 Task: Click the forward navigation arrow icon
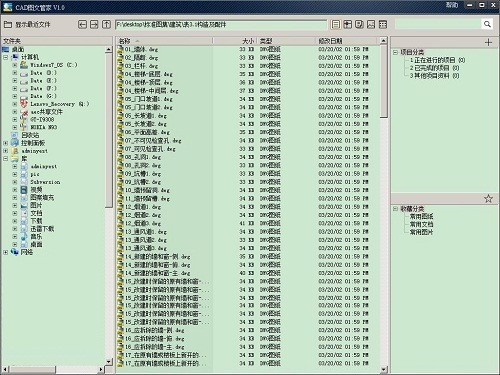coord(94,24)
